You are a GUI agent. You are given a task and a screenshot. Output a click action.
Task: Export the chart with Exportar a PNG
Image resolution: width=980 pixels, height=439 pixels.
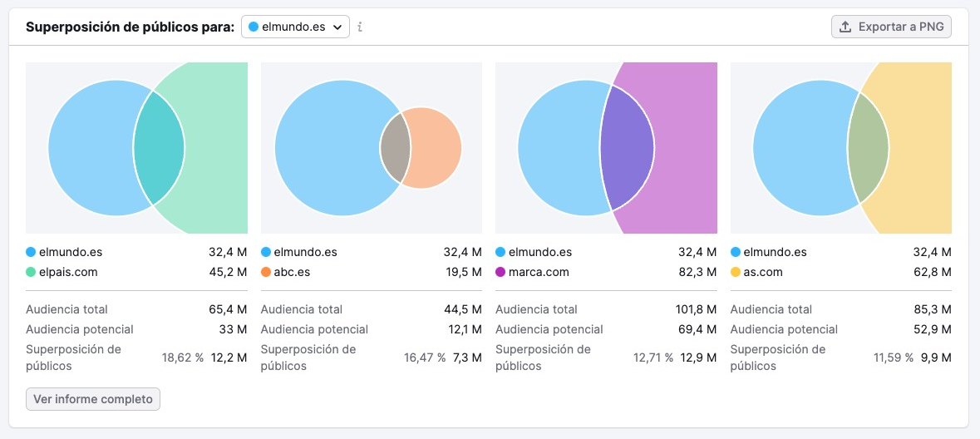891,27
